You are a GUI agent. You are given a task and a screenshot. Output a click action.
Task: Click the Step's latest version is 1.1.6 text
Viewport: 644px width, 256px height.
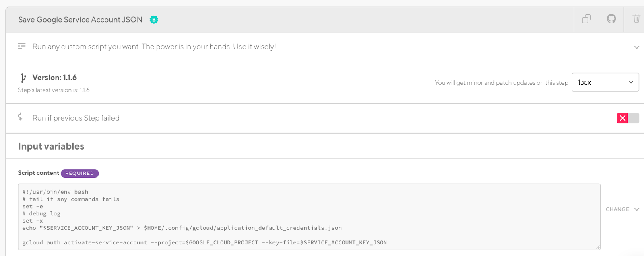(54, 90)
